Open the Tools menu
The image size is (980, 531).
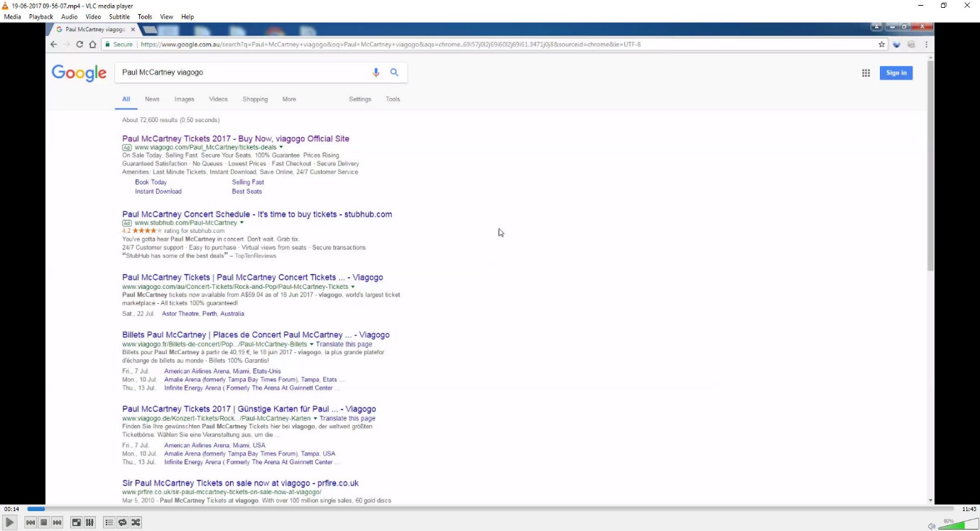(x=145, y=16)
